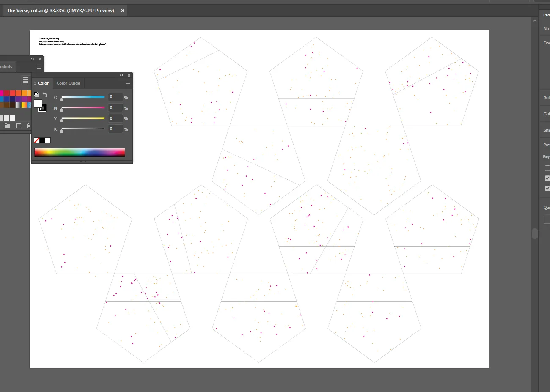Viewport: 550px width, 392px height.
Task: Click Quick Actions button in Properties panel
Action: [x=547, y=219]
